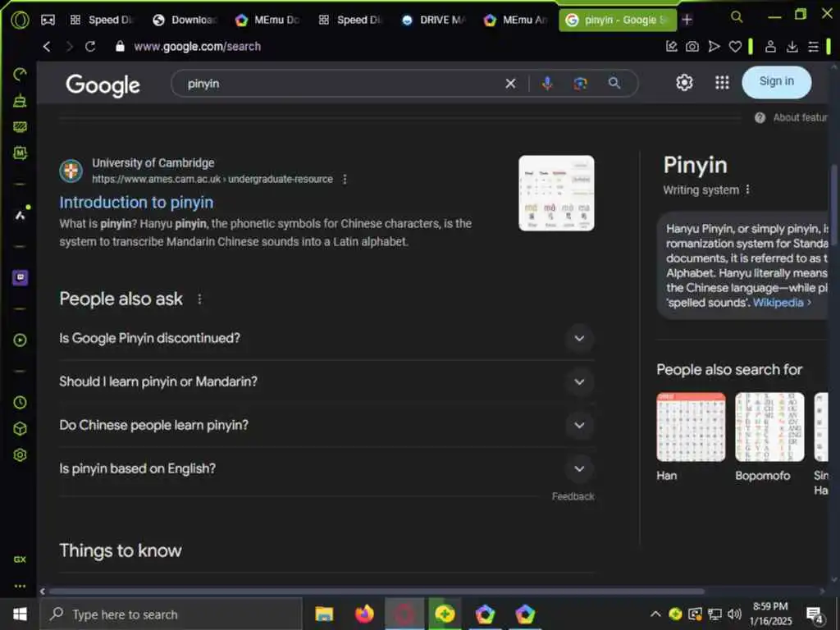Open Firefox from the taskbar
840x630 pixels.
364,614
